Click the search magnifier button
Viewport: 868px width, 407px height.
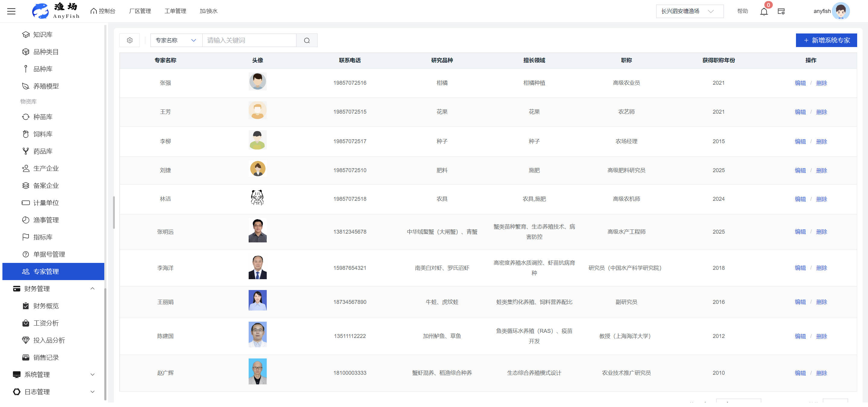pos(307,40)
